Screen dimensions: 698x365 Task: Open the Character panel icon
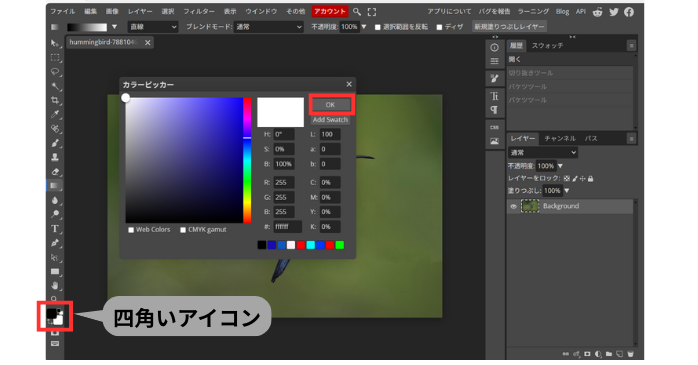click(x=494, y=96)
